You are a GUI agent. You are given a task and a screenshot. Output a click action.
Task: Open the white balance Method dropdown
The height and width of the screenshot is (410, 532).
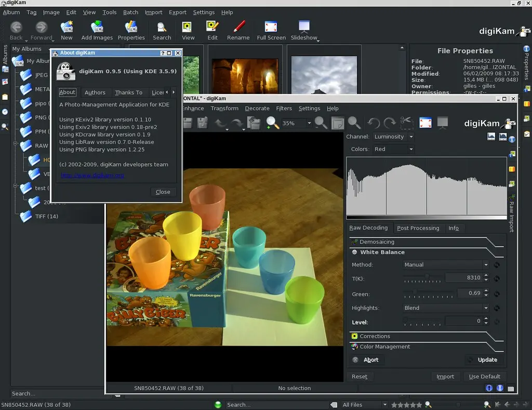click(444, 264)
